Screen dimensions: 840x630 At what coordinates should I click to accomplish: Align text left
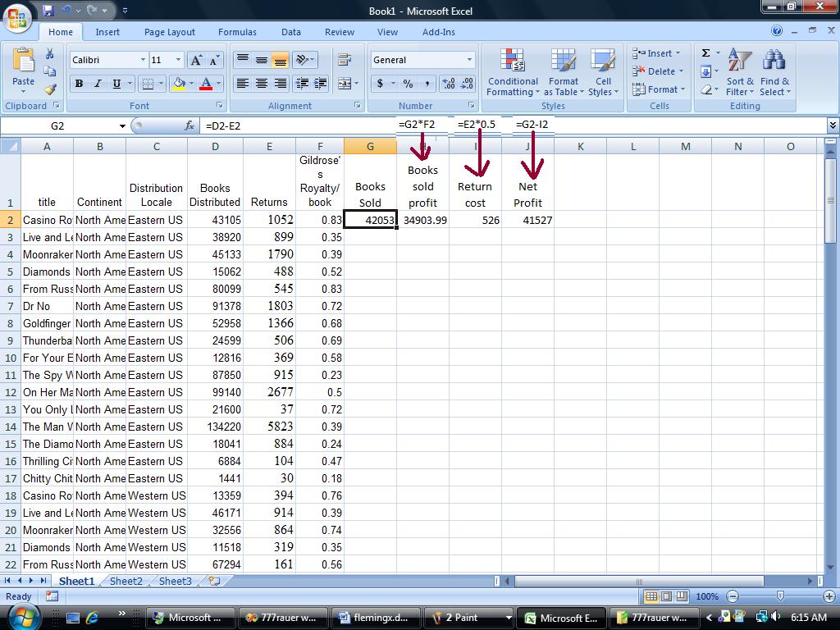pyautogui.click(x=243, y=84)
